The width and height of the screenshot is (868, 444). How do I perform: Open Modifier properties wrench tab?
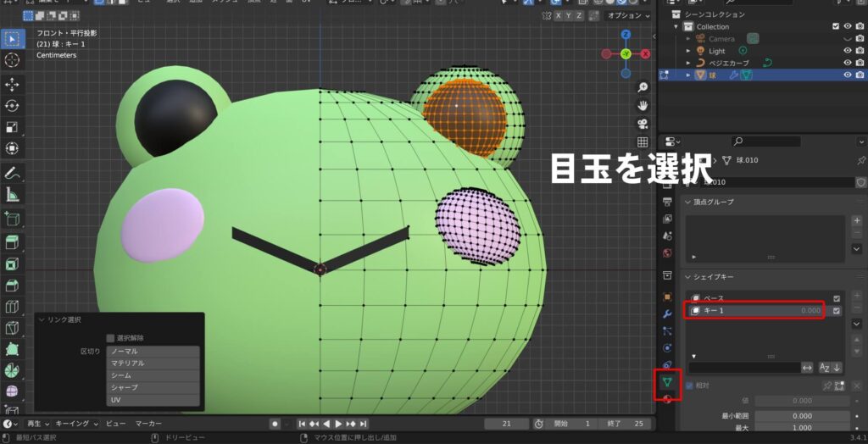click(x=667, y=314)
